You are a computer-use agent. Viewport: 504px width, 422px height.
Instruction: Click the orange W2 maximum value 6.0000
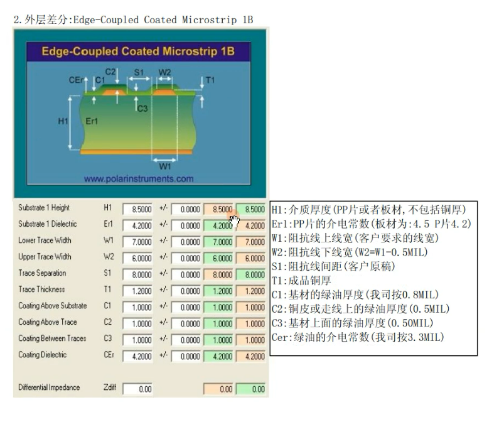pyautogui.click(x=251, y=258)
